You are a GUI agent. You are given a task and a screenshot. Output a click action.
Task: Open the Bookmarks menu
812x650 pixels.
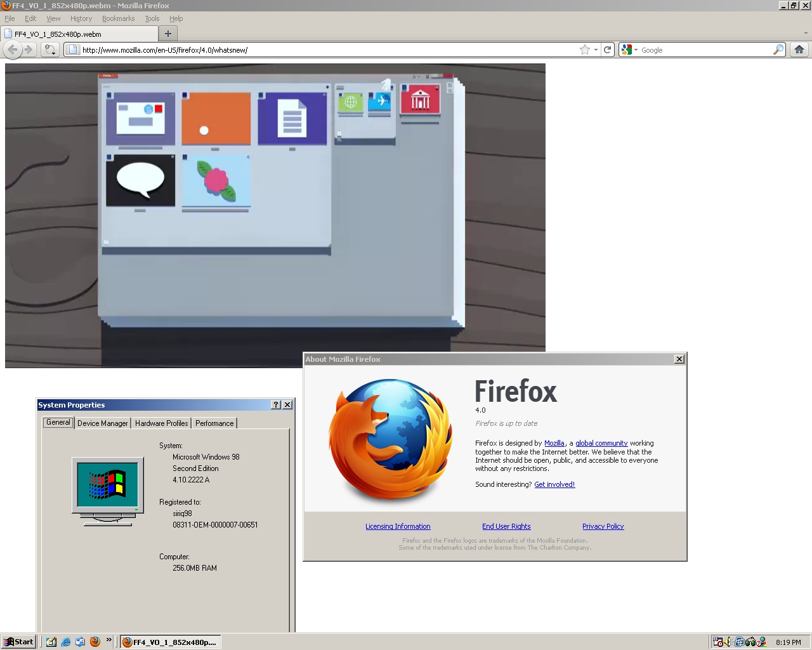[x=119, y=18]
